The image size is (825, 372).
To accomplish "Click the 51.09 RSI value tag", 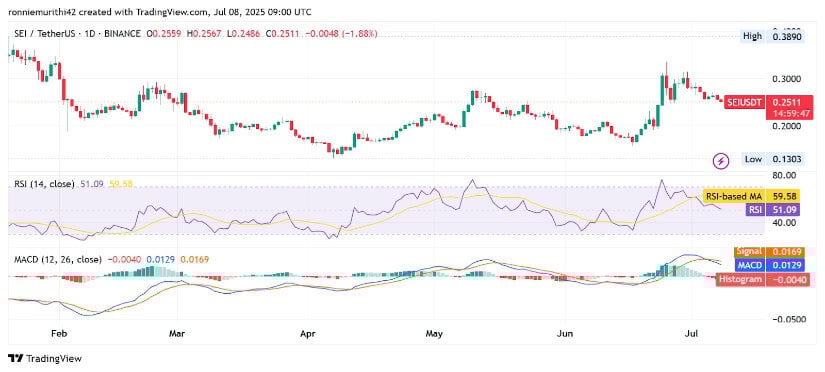I will pos(784,210).
